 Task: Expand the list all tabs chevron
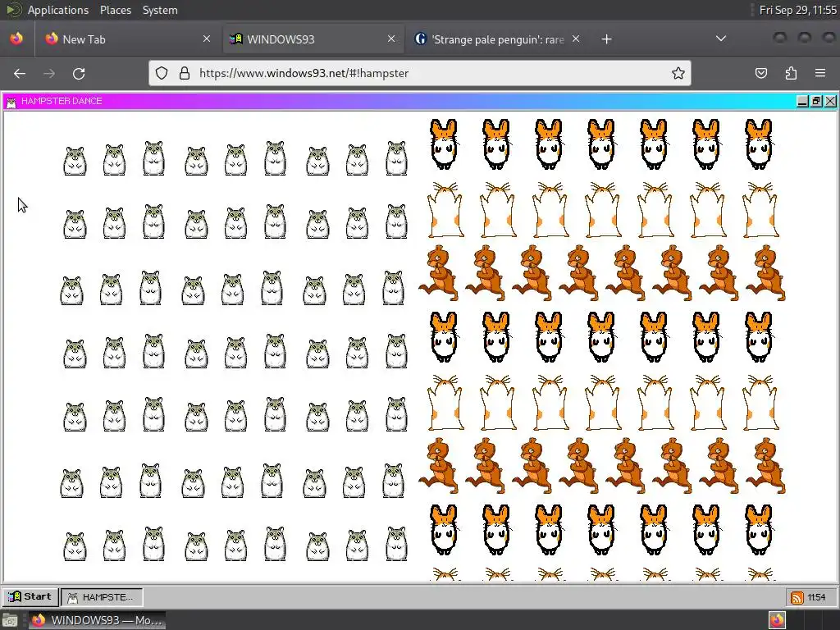click(721, 39)
